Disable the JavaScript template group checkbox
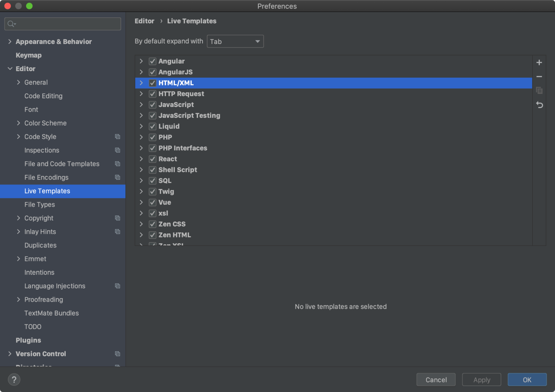This screenshot has height=392, width=555. pos(152,105)
